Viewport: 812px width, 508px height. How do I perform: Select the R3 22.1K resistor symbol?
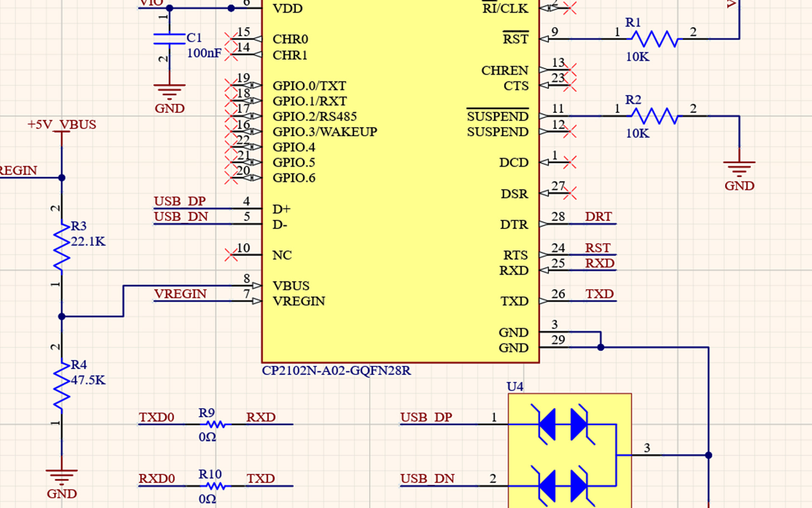coord(62,247)
